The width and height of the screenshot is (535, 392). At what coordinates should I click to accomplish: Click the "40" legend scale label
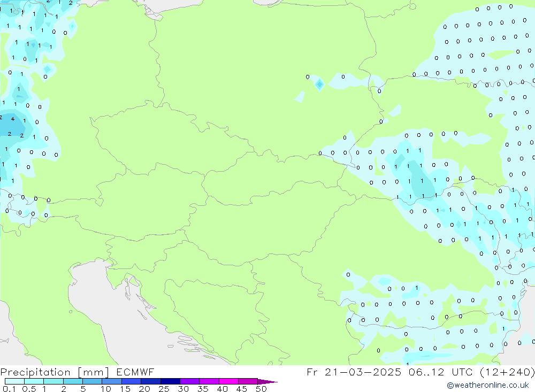click(222, 389)
